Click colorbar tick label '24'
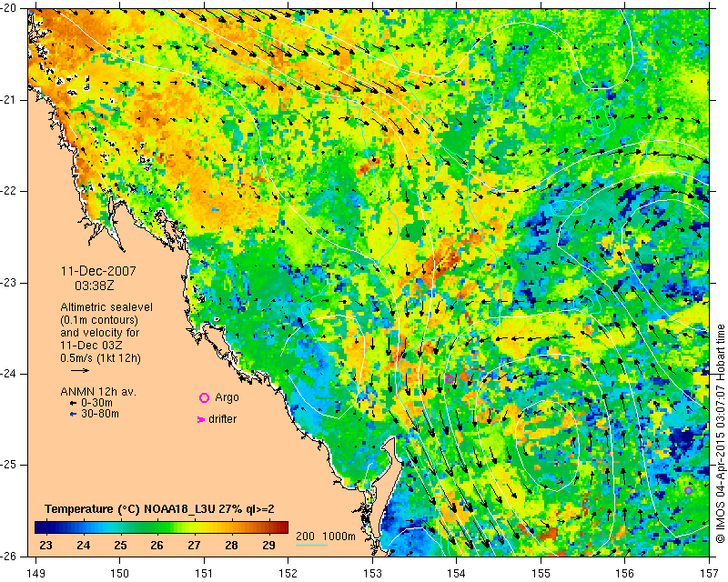The height and width of the screenshot is (582, 728). pyautogui.click(x=83, y=546)
